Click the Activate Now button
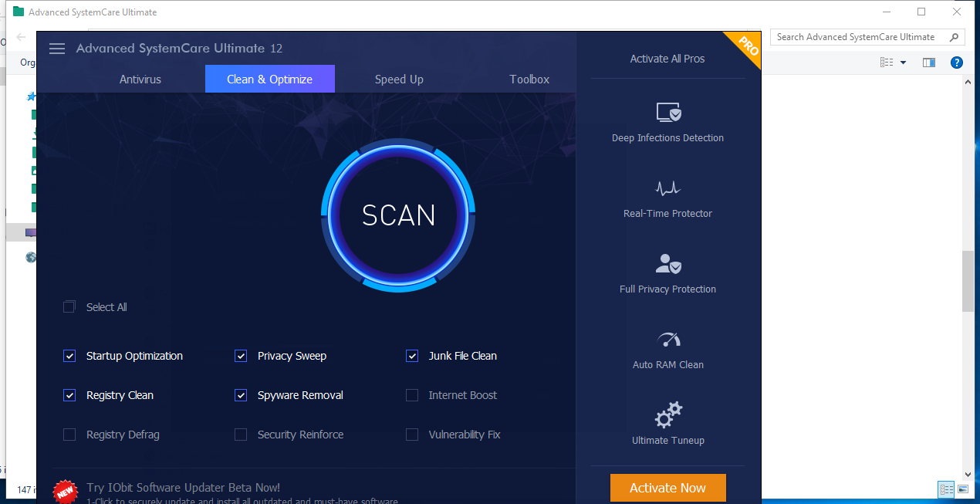The image size is (980, 504). [x=668, y=488]
